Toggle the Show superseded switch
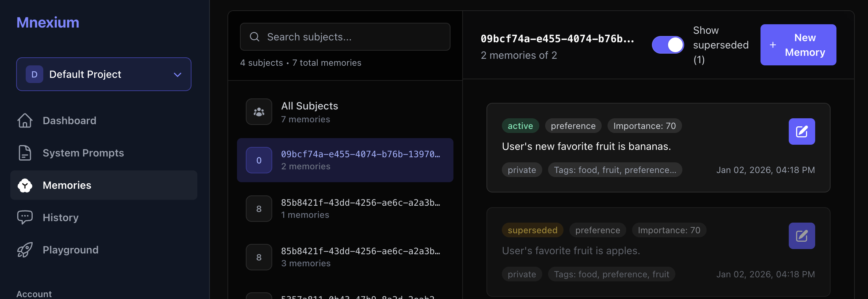The height and width of the screenshot is (299, 868). point(668,45)
